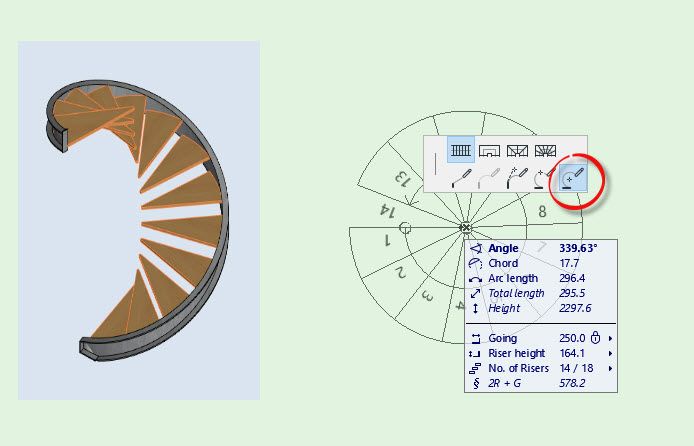Click the Riser height label

(x=517, y=354)
